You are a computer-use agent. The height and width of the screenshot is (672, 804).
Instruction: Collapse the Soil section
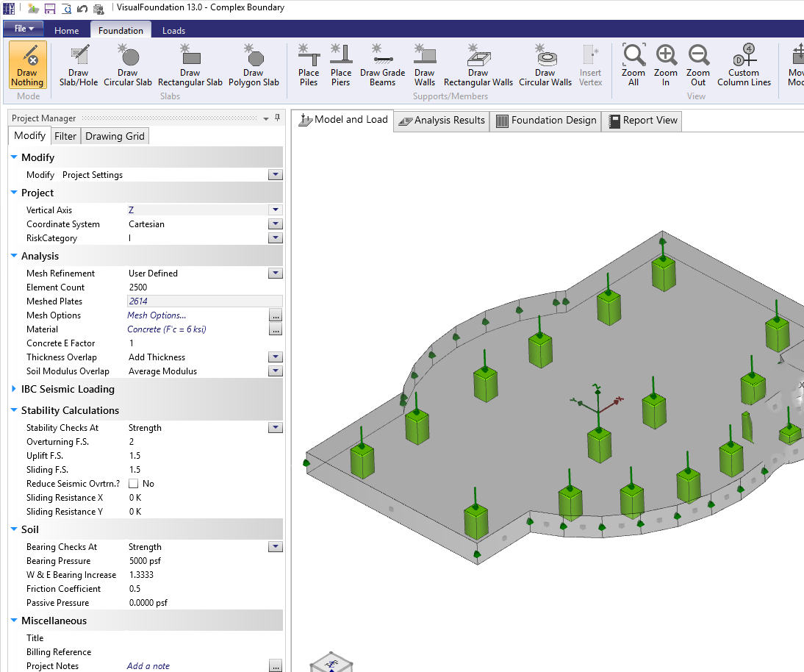(x=14, y=529)
